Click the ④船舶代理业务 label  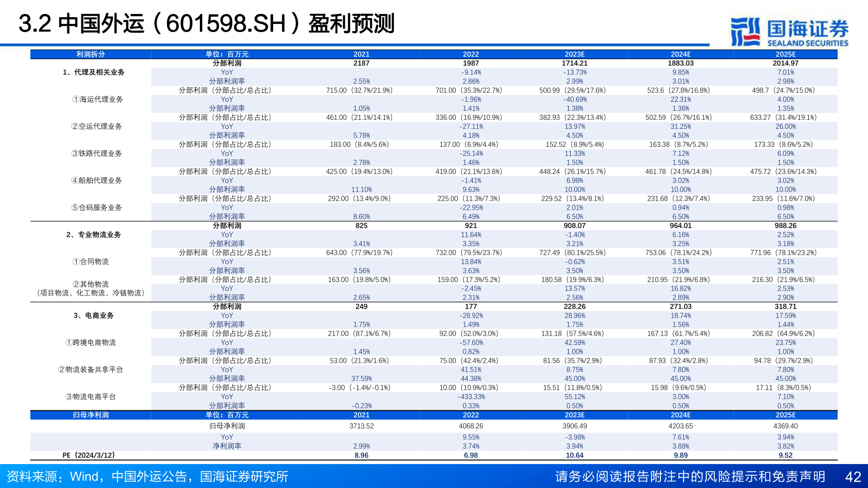pos(97,180)
